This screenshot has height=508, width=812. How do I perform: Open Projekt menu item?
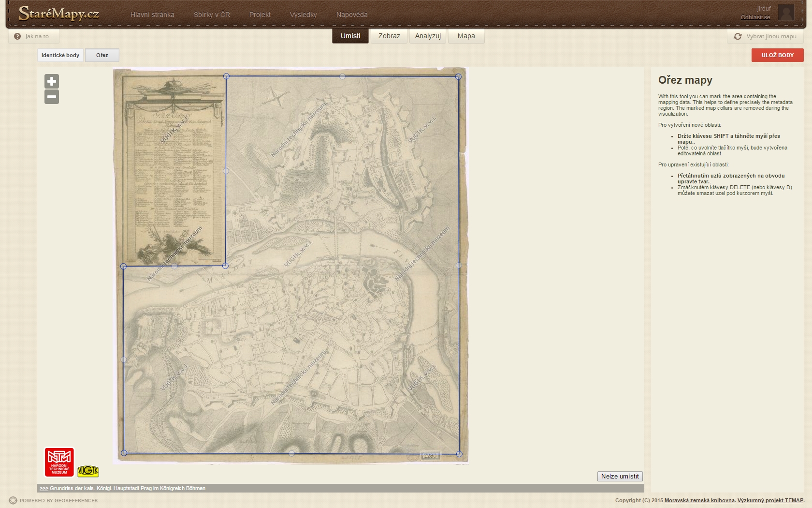pos(260,15)
